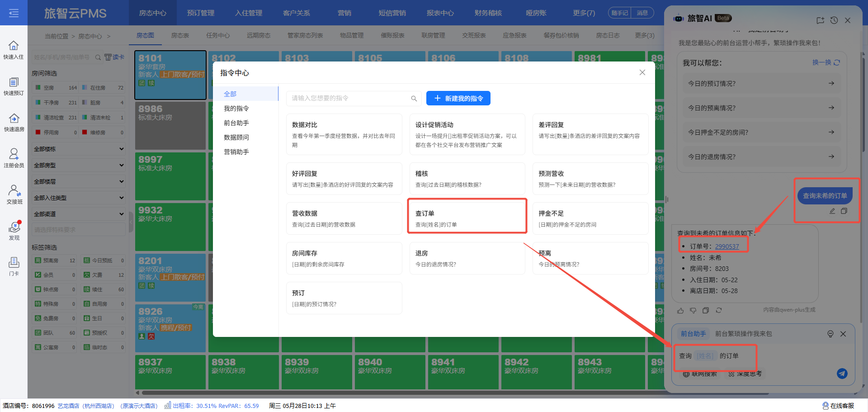Switch to 房态表 tab
The image size is (868, 412).
pyautogui.click(x=180, y=35)
